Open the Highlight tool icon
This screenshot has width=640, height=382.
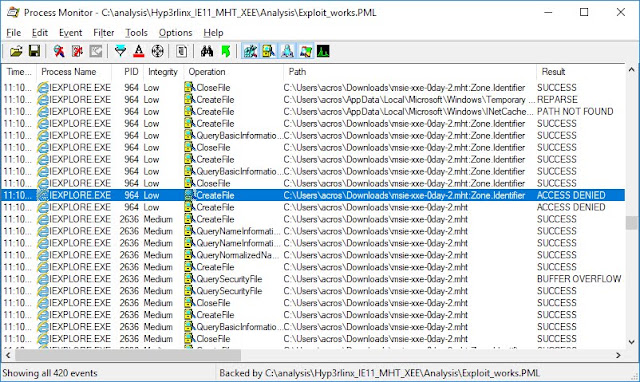(139, 51)
